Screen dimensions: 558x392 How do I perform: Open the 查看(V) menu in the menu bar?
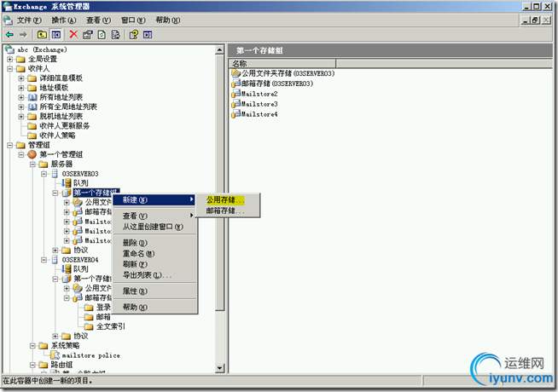[x=99, y=20]
